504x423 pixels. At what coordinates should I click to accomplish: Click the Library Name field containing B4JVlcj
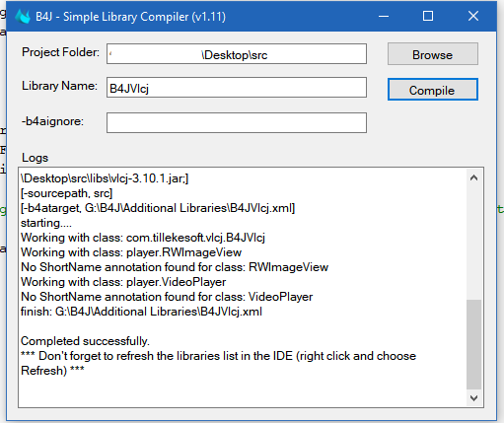click(237, 88)
